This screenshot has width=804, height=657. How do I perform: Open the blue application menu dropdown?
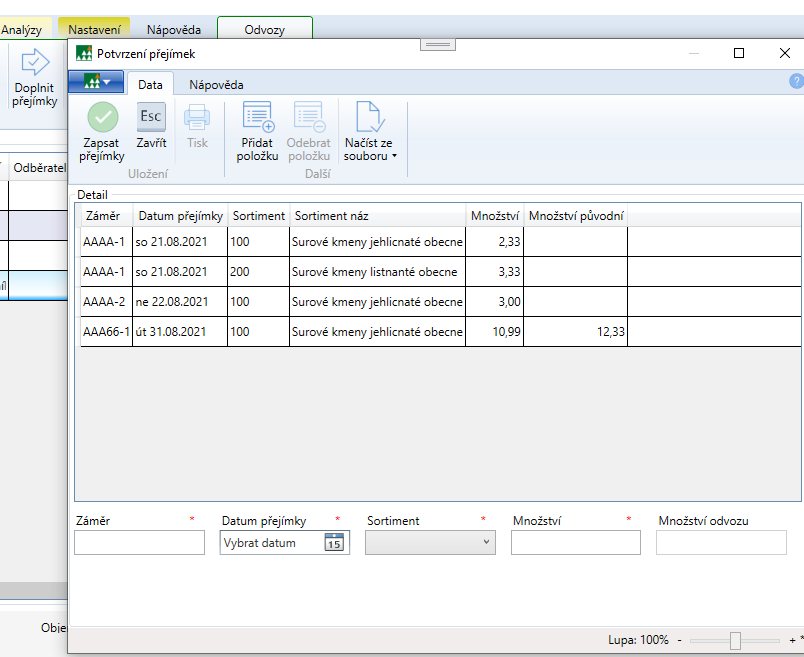(x=96, y=82)
